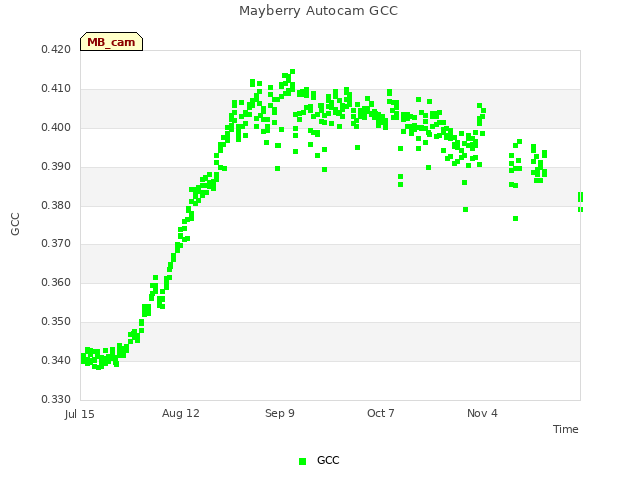Click the Sep 9 x-axis label
This screenshot has height=480, width=640.
pyautogui.click(x=280, y=413)
